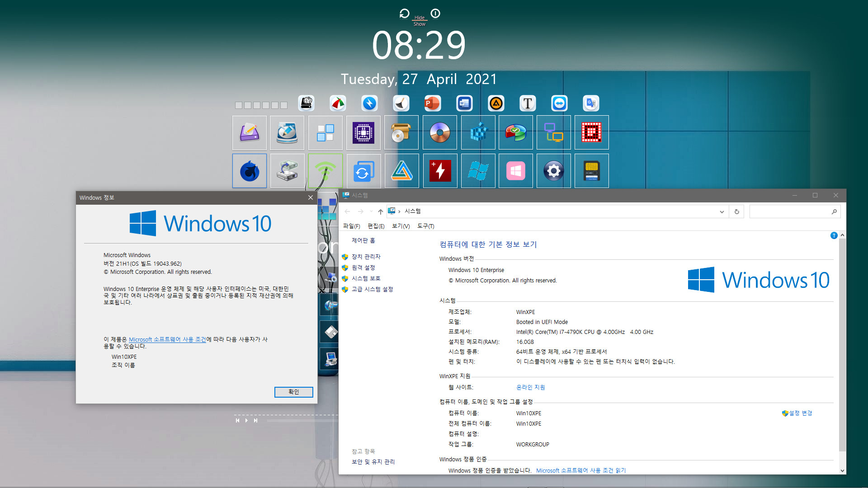Screen dimensions: 868x488
Task: Click the scroll down arrow in 시스템 window
Action: click(x=842, y=470)
